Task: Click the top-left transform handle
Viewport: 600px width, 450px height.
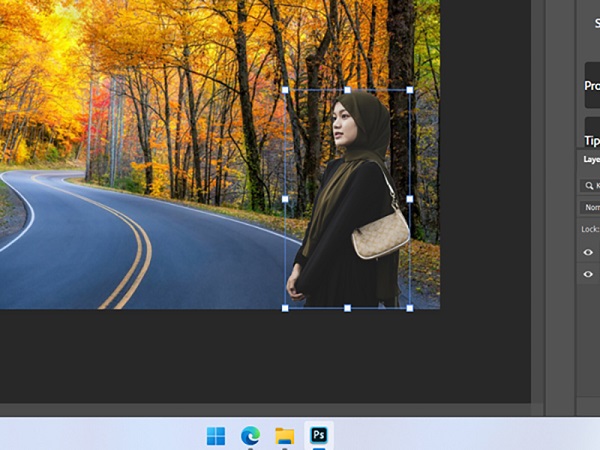Action: point(285,90)
